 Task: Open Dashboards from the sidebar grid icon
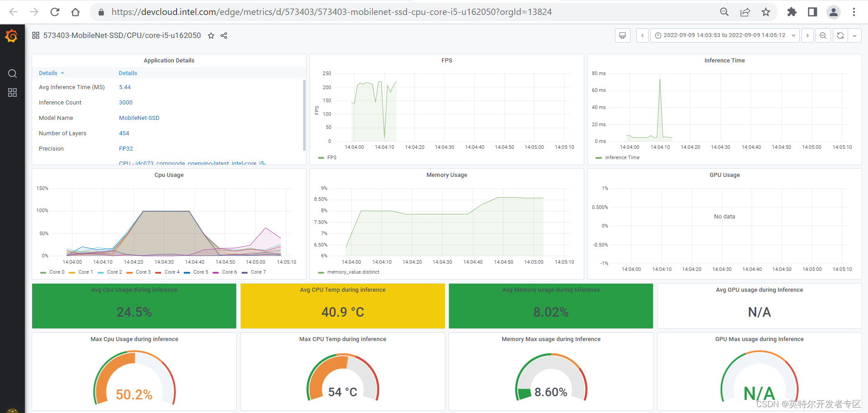(x=12, y=92)
